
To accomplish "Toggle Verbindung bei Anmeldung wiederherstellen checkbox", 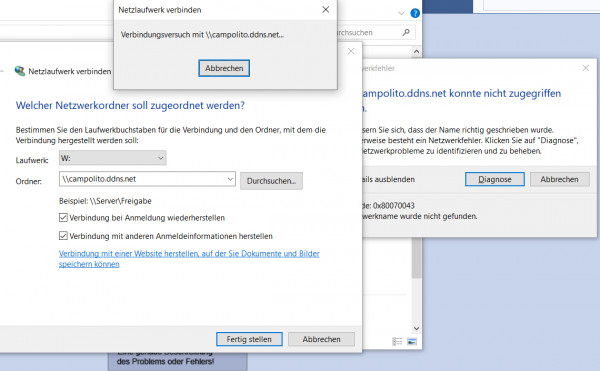I will tap(63, 218).
